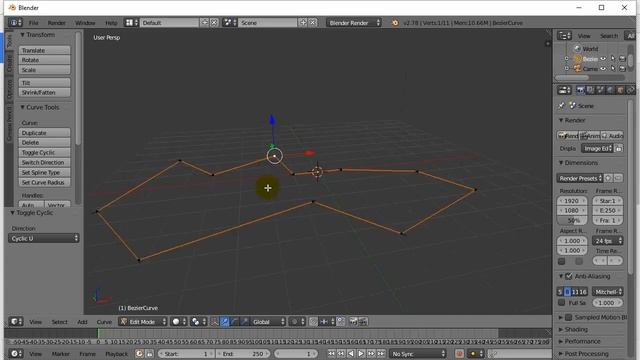This screenshot has height=360, width=640.
Task: Click the Shrink/Fatten button
Action: [44, 93]
